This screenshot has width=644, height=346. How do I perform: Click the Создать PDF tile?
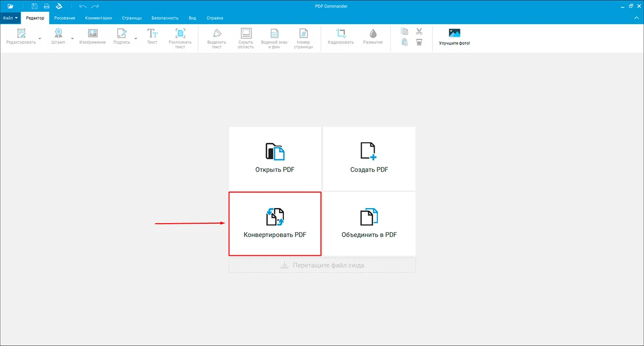coord(369,159)
